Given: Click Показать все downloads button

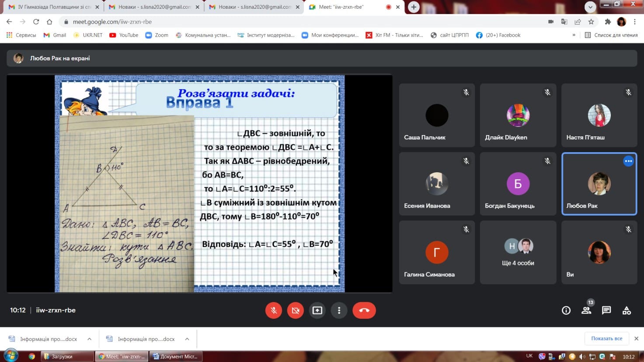Looking at the screenshot, I should (606, 338).
